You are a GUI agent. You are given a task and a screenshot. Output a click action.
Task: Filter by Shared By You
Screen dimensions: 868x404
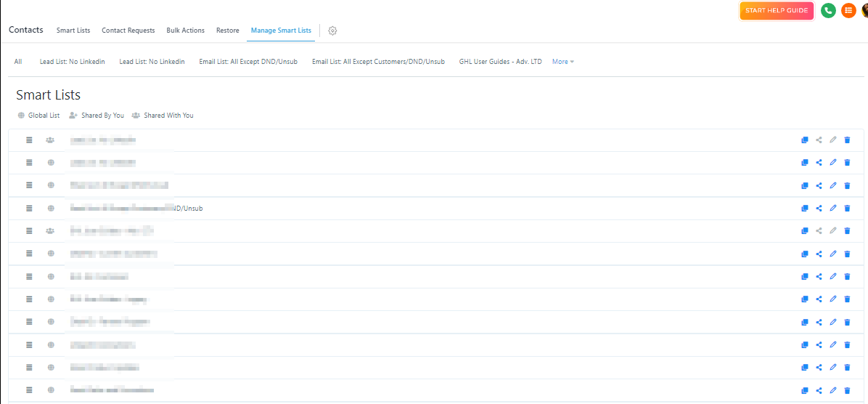point(97,116)
